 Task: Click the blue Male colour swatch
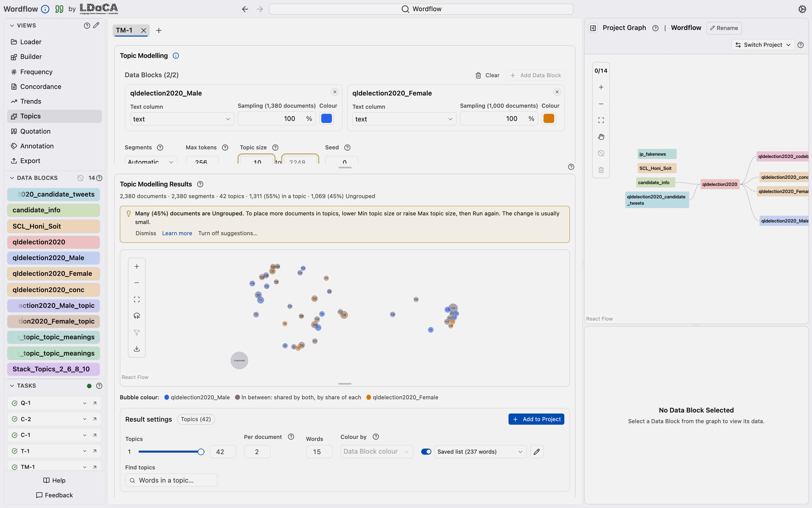tap(326, 119)
